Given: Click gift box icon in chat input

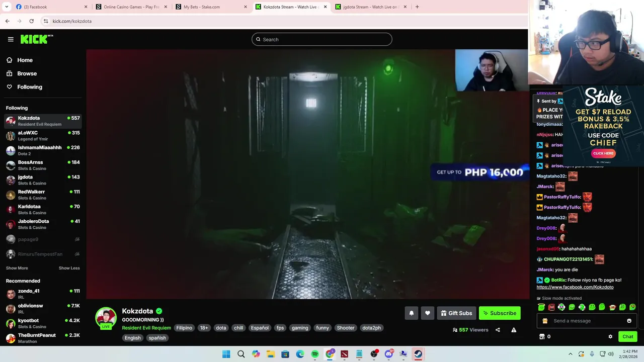Looking at the screenshot, I should [545, 321].
